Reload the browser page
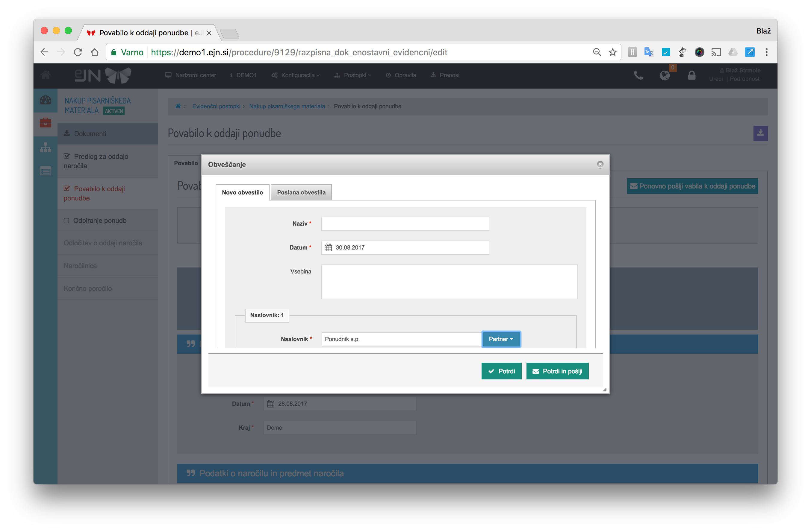Viewport: 811px width, 532px height. 78,52
